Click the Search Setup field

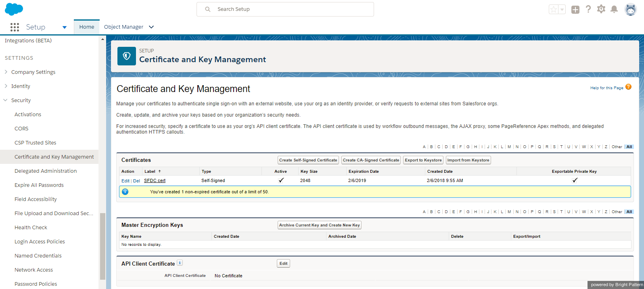point(285,9)
